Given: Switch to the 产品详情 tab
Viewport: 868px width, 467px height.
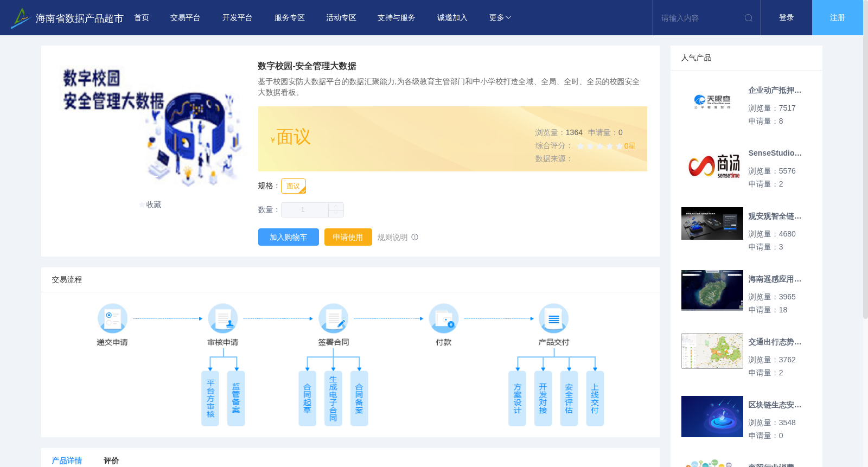Looking at the screenshot, I should tap(67, 460).
